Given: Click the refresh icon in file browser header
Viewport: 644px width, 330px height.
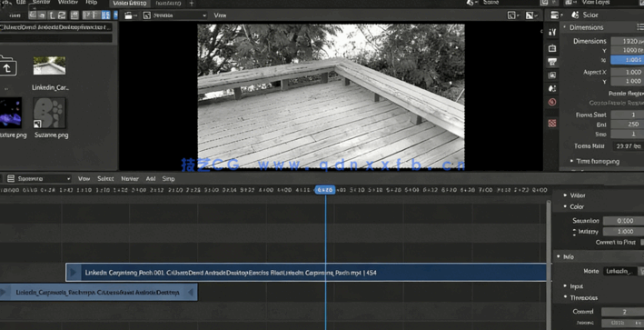Looking at the screenshot, I should pyautogui.click(x=62, y=15).
